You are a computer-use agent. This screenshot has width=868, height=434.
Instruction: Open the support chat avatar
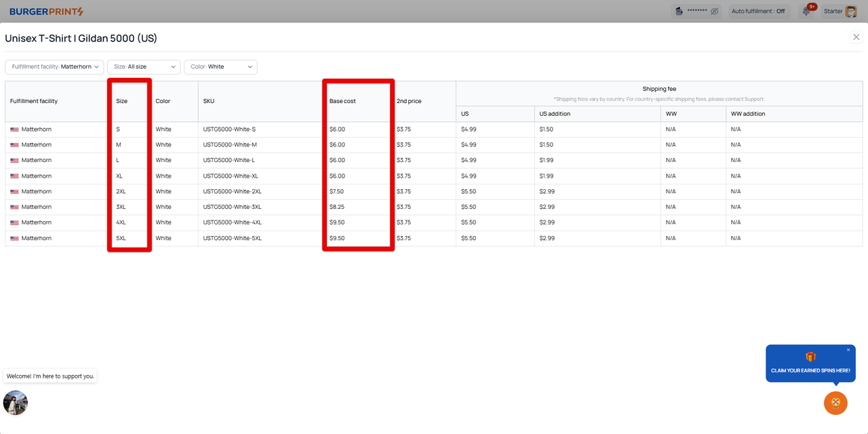(x=16, y=402)
